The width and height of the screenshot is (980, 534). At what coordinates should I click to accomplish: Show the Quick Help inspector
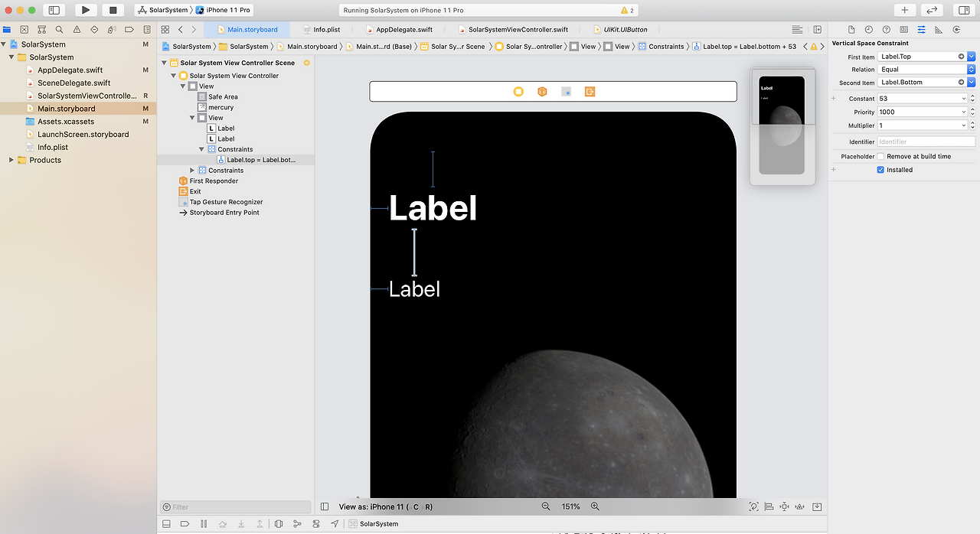click(887, 30)
